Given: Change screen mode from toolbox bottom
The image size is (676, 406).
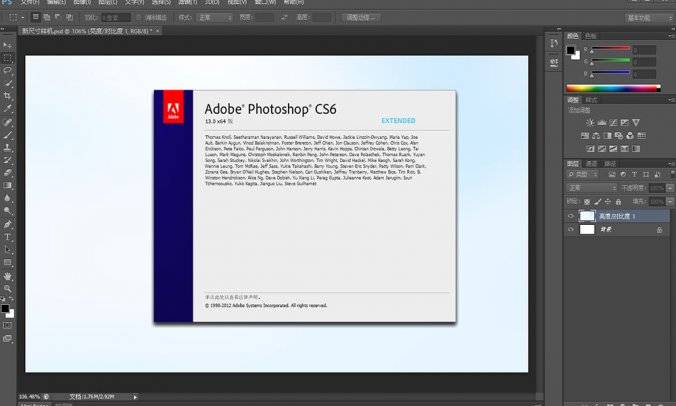Looking at the screenshot, I should coord(7,339).
